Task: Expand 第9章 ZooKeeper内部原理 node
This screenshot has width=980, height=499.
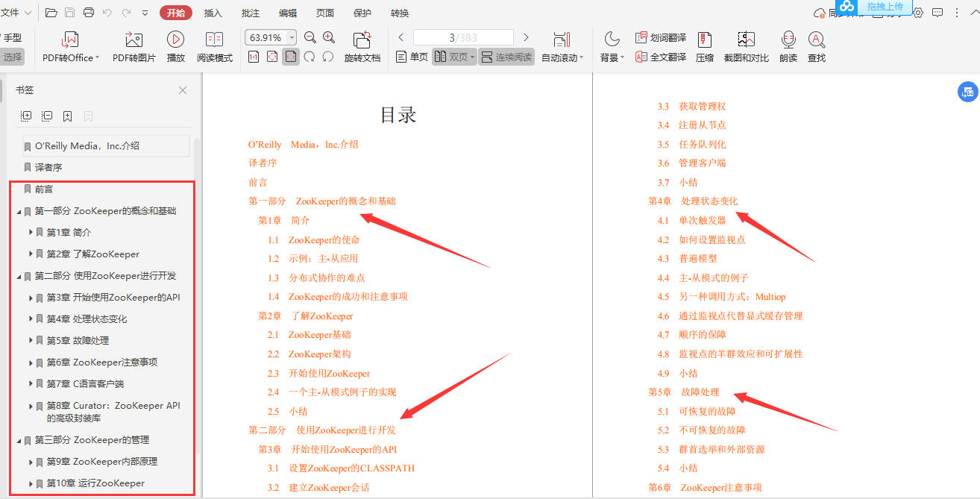Action: (31, 462)
